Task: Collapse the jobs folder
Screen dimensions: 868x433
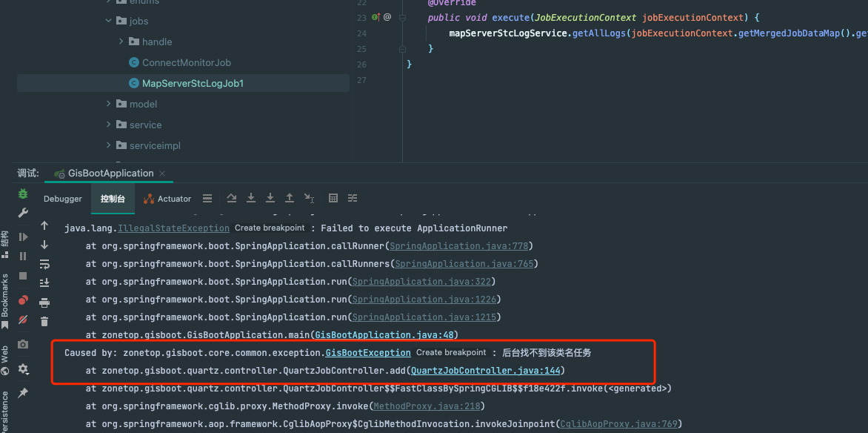Action: pos(109,21)
